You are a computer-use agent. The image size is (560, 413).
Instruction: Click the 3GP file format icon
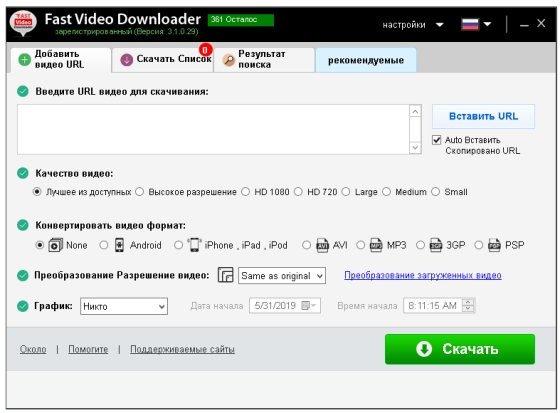pyautogui.click(x=436, y=245)
